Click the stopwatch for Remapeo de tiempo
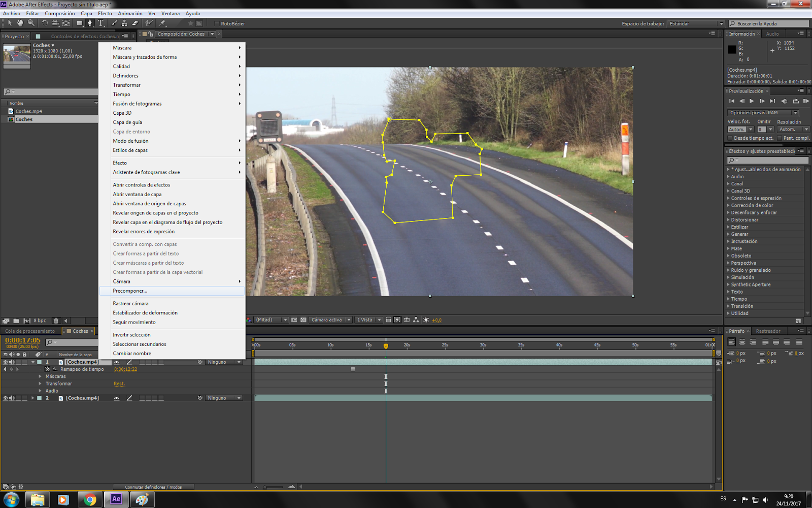 [x=48, y=369]
